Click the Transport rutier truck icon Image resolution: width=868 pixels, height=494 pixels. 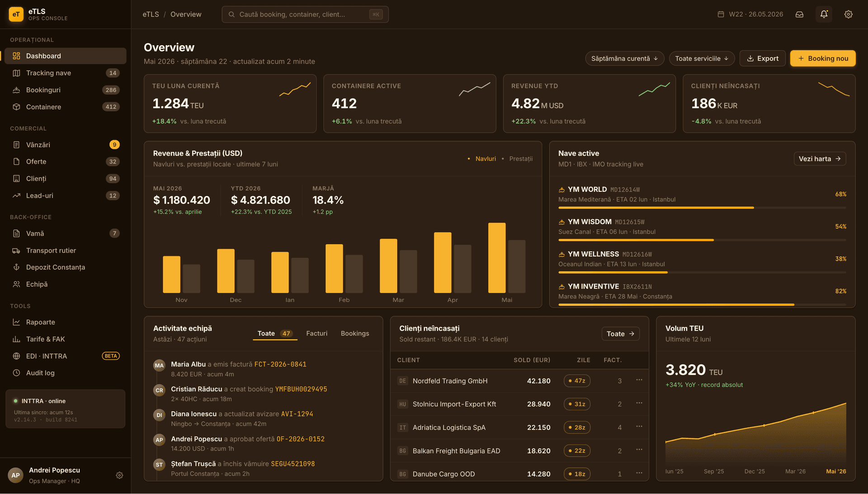coord(16,251)
